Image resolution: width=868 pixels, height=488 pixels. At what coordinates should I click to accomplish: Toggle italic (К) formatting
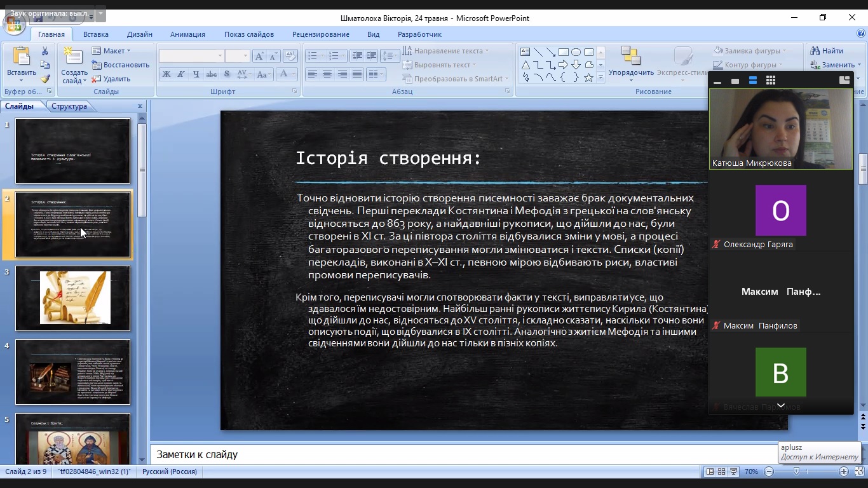[x=181, y=74]
